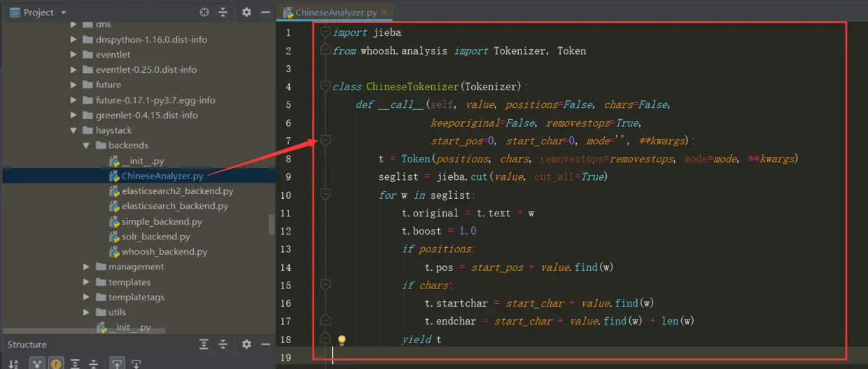Collapse all in Project panel header
868x369 pixels.
[x=223, y=13]
